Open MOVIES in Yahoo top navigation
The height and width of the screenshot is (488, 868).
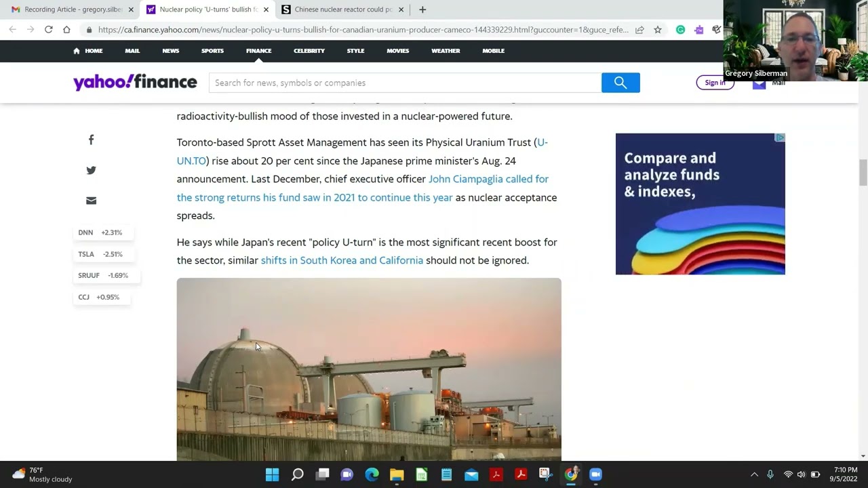pyautogui.click(x=397, y=51)
